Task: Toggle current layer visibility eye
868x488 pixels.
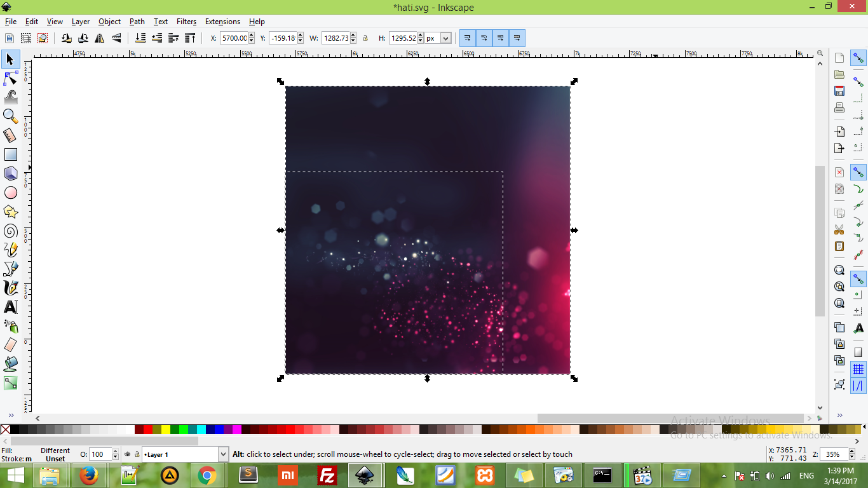Action: click(x=127, y=454)
